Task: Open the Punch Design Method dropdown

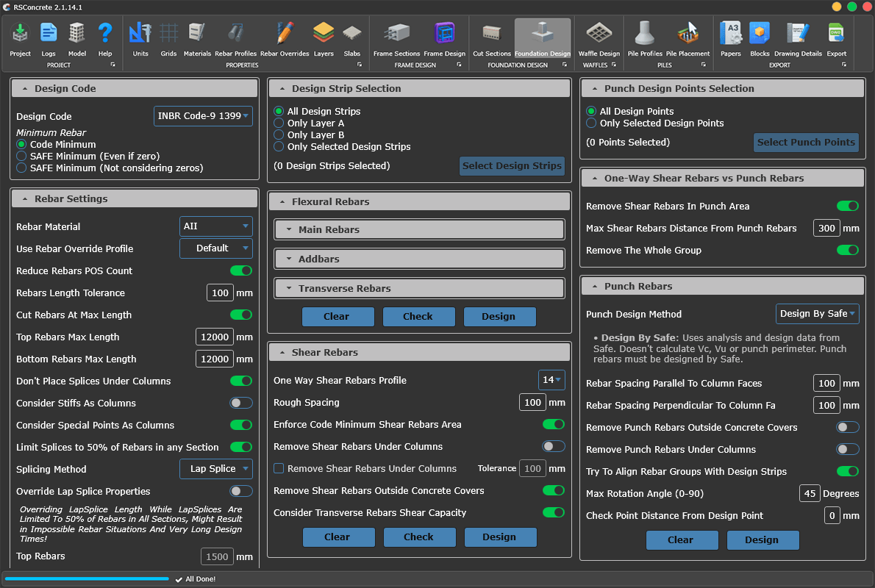Action: click(x=818, y=314)
